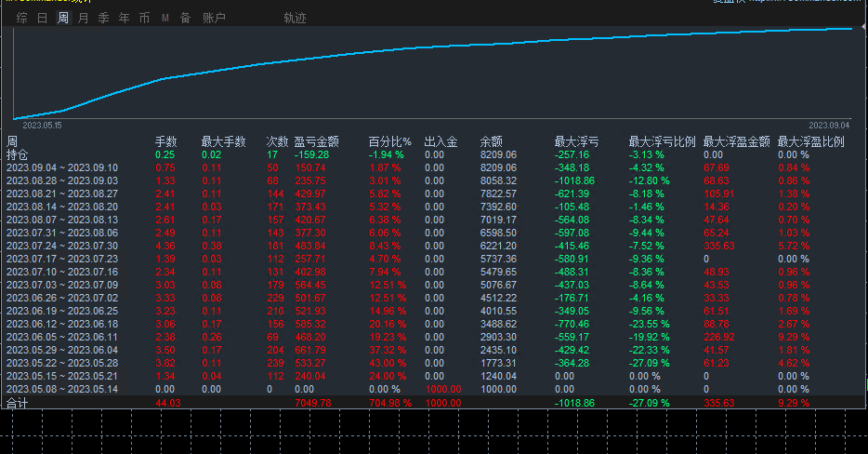Click open position loss -159.28

tap(311, 154)
